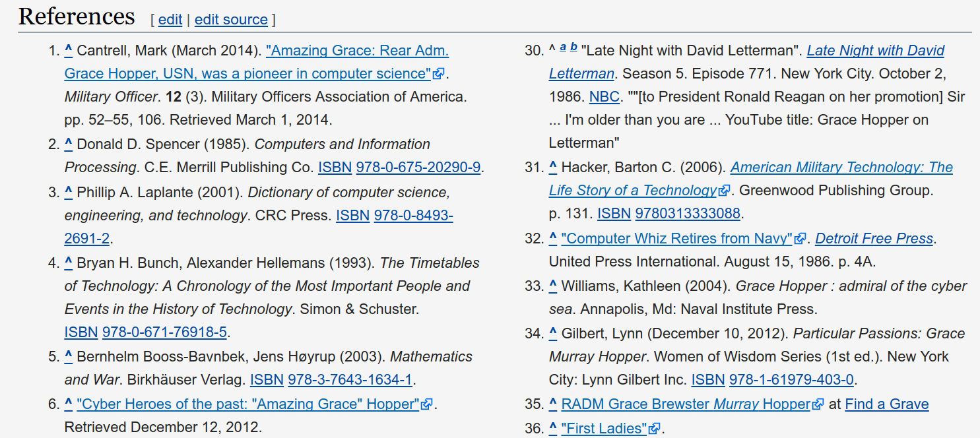Image resolution: width=980 pixels, height=438 pixels.
Task: Jump back via caret of reference 1
Action: coord(68,49)
